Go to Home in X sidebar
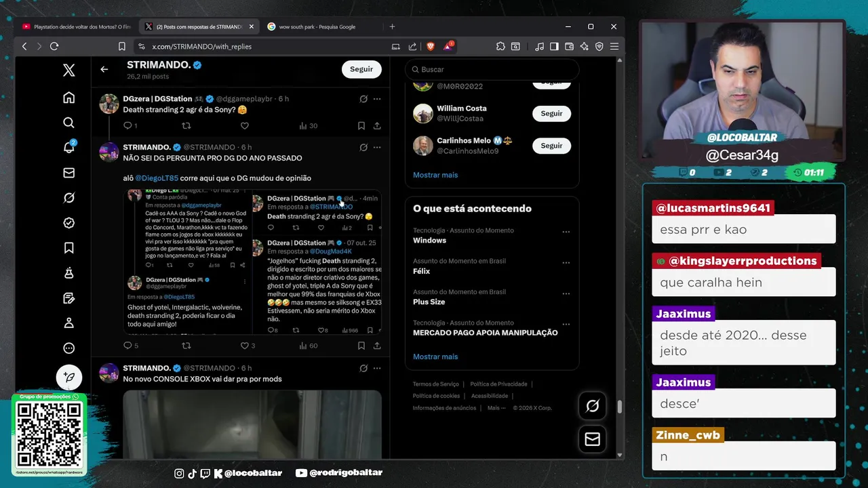Screen dimensions: 868x488 pyautogui.click(x=68, y=98)
